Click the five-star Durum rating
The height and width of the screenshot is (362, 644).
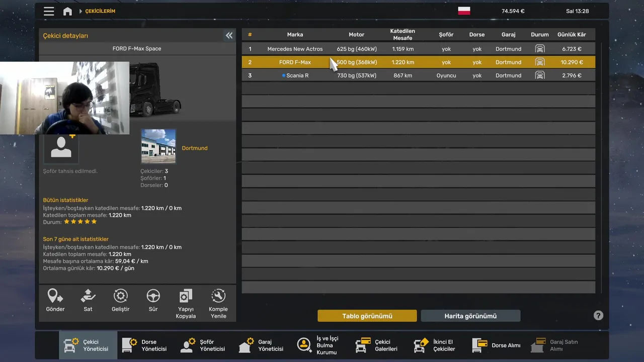[x=80, y=222]
